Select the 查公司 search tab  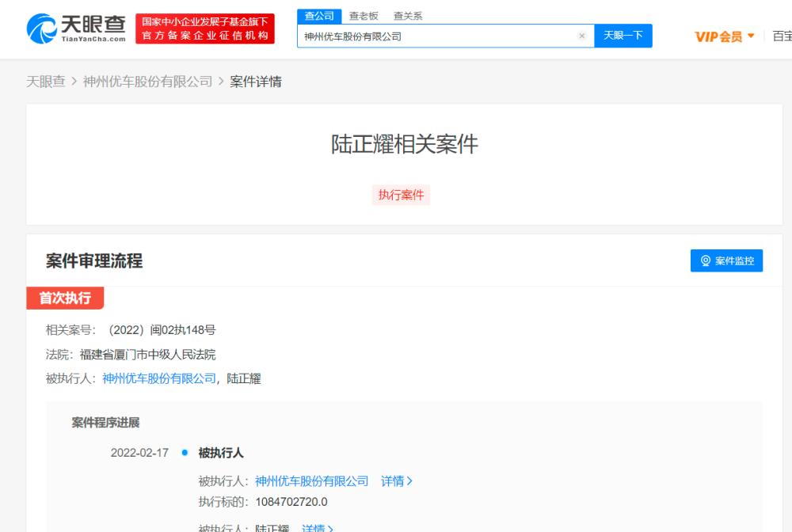point(319,16)
